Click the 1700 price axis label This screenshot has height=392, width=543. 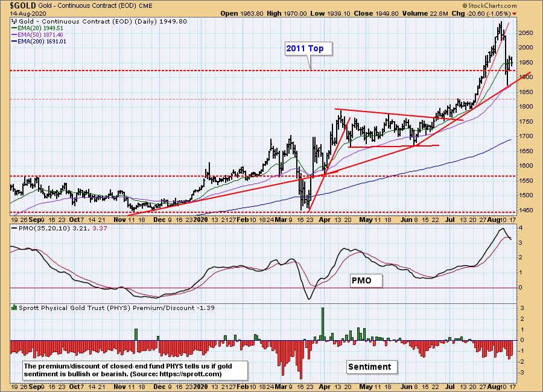526,136
